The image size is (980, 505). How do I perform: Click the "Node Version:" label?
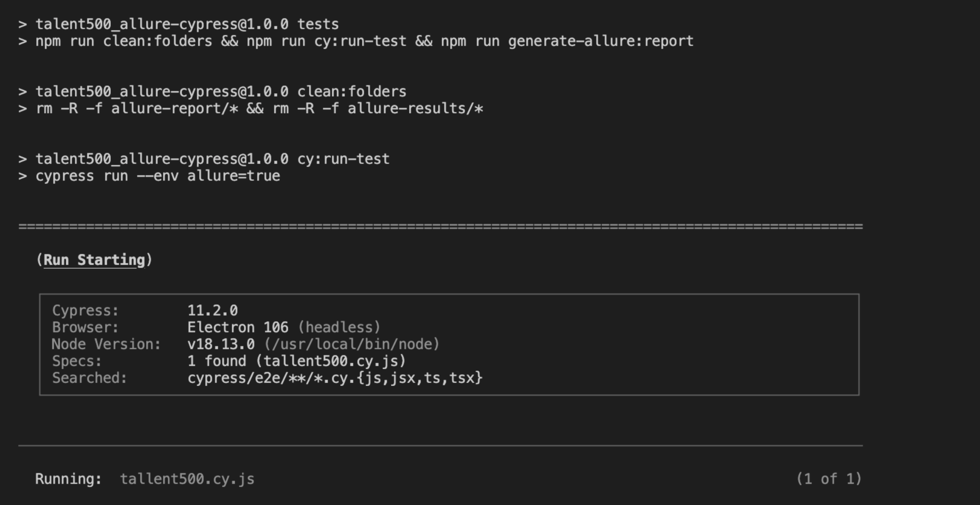[106, 345]
